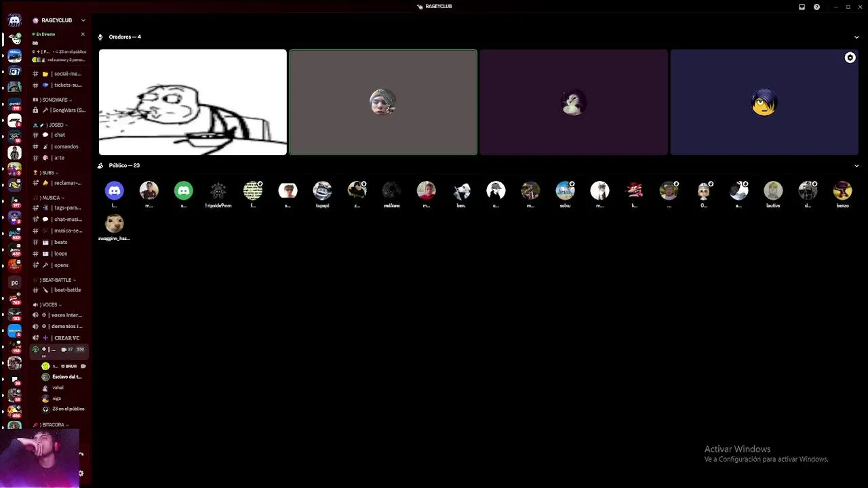Open the chat channel under JOSEO

pos(59,135)
